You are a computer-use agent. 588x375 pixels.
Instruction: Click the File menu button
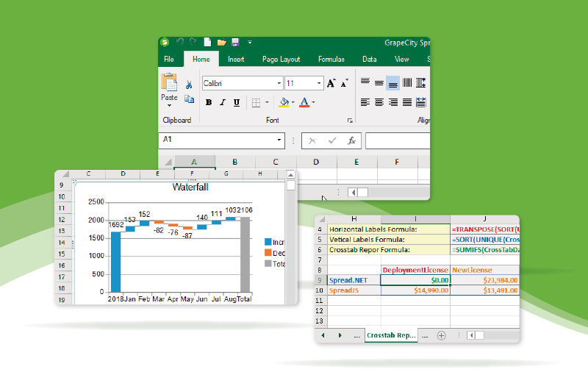[169, 59]
